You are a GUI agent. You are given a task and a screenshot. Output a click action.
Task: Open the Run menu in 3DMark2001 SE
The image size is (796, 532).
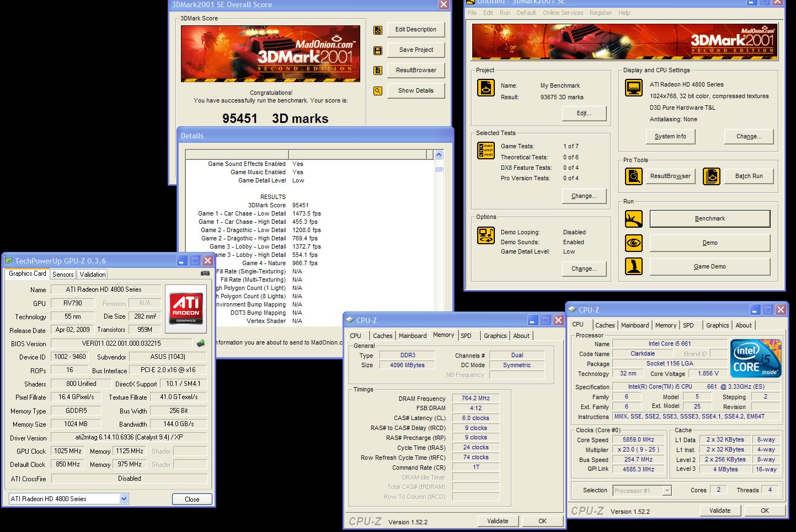505,13
